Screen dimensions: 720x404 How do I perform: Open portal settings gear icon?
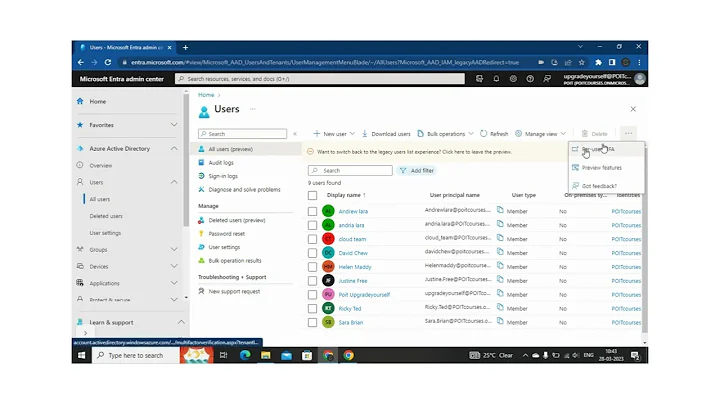tap(513, 79)
